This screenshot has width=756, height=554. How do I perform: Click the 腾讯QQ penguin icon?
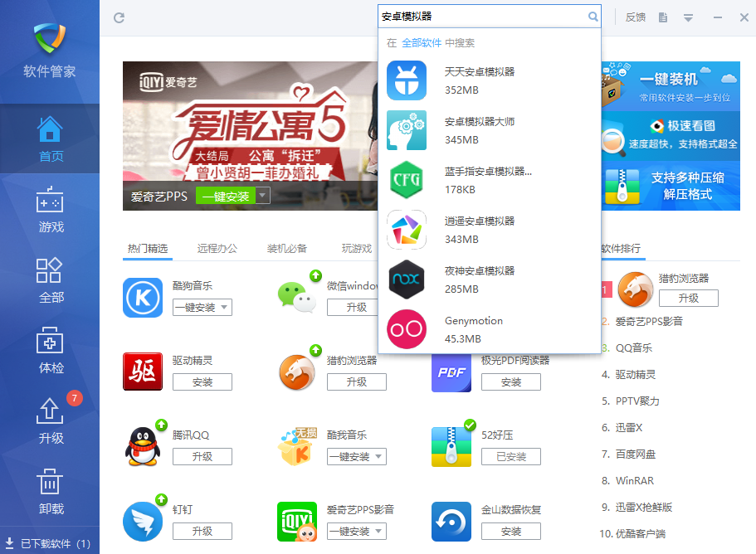[143, 446]
